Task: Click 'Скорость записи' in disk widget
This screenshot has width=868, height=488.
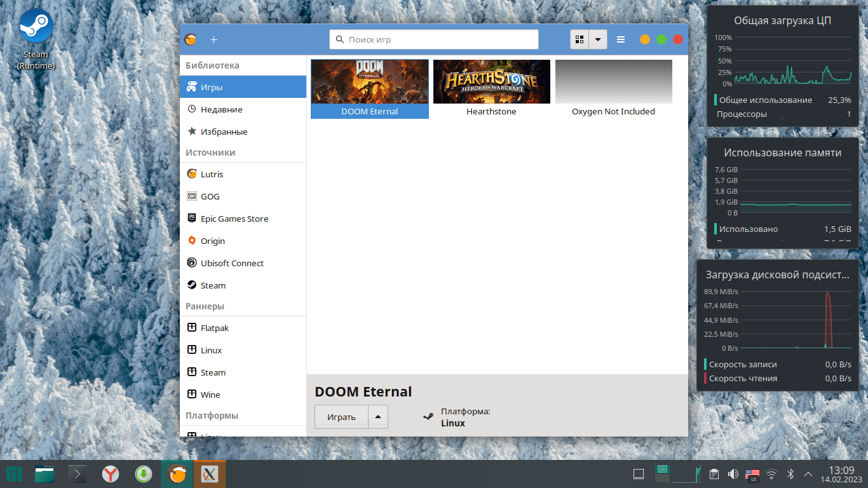Action: click(x=743, y=364)
